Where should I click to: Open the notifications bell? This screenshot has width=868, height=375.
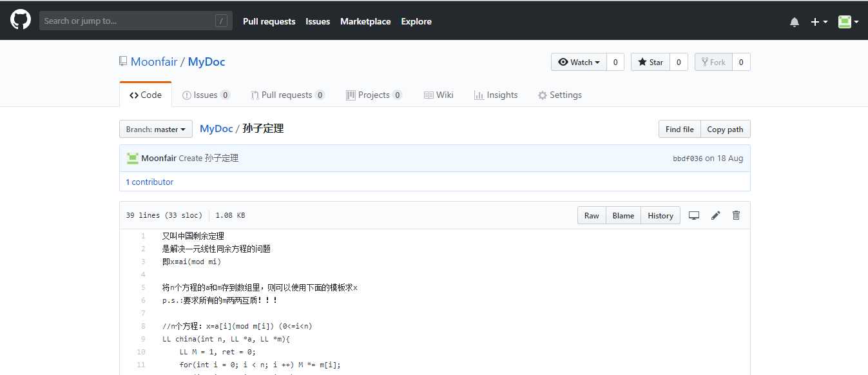(x=795, y=21)
